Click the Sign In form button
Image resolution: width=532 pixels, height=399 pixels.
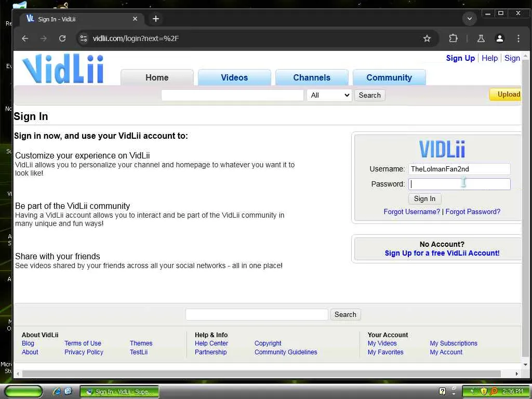pos(424,199)
